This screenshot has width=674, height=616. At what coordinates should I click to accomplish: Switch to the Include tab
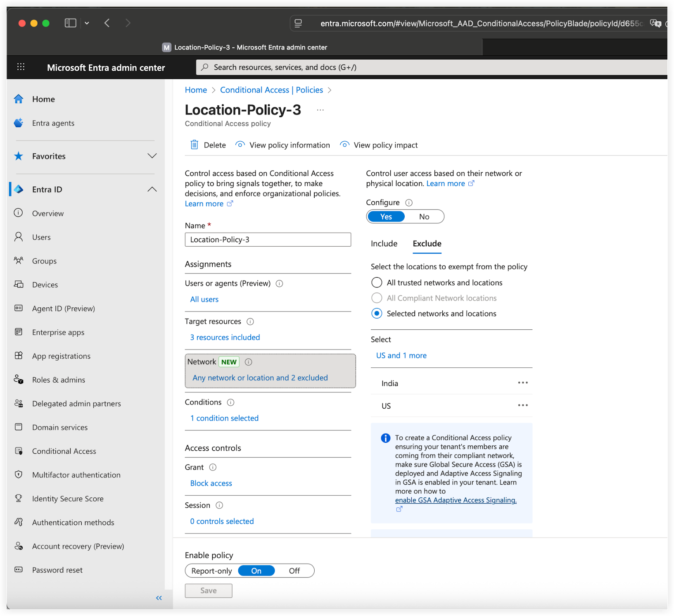pos(384,243)
